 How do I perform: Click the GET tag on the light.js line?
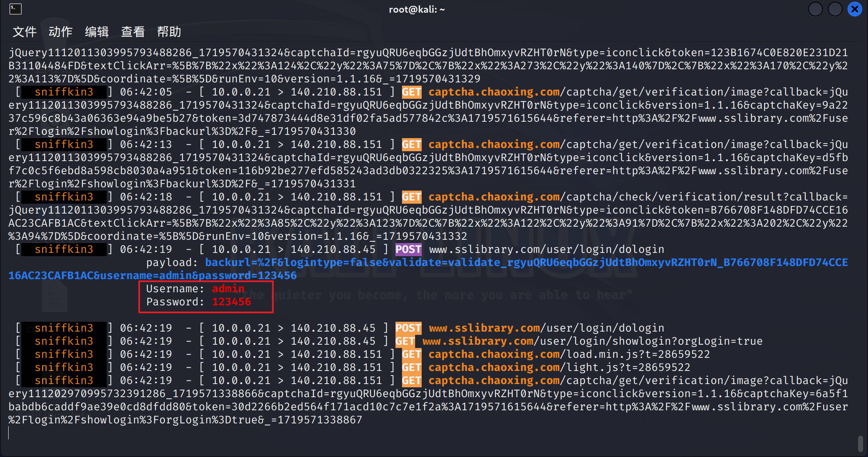tap(411, 367)
